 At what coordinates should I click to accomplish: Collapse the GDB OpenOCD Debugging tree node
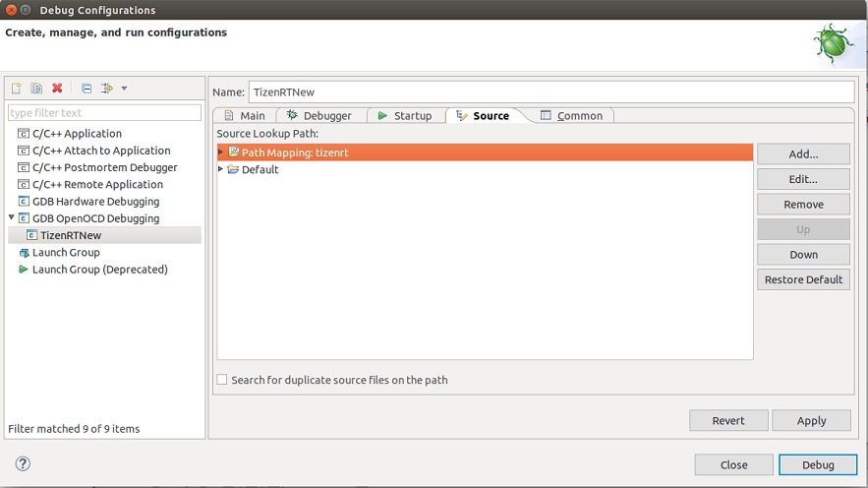pos(12,218)
